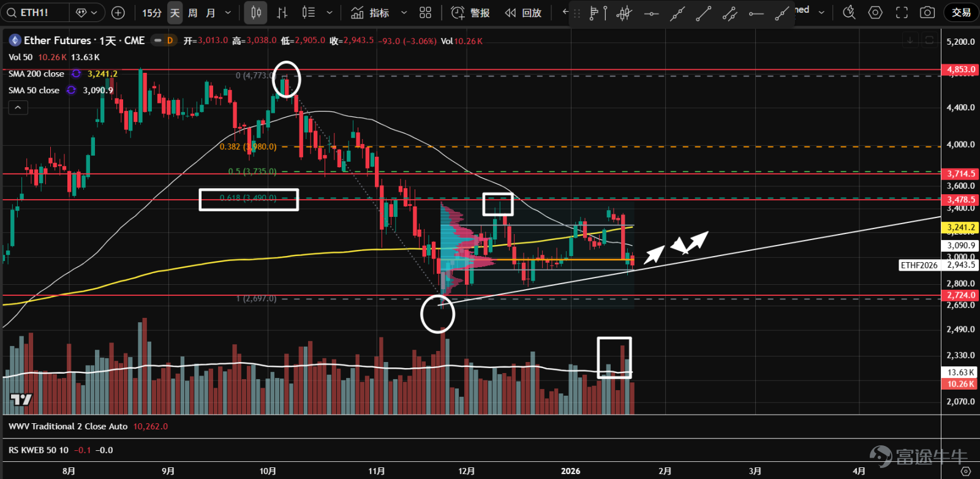
Task: Collapse the indicator legend with chevron
Action: 18,108
